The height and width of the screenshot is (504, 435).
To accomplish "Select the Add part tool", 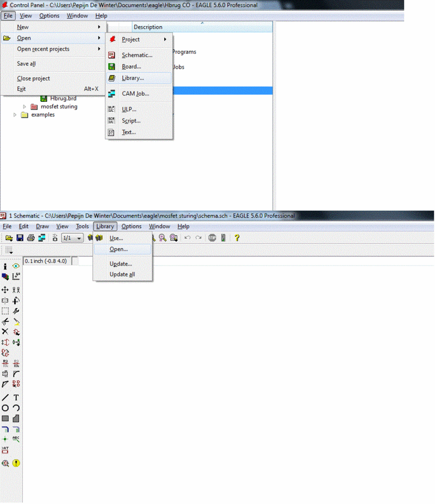I will [x=16, y=331].
